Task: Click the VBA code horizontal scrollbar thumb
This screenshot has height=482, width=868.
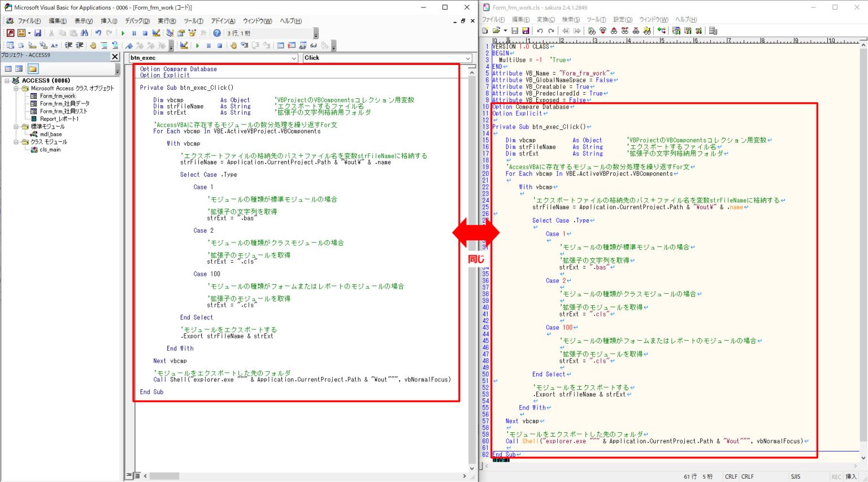Action: [164, 476]
